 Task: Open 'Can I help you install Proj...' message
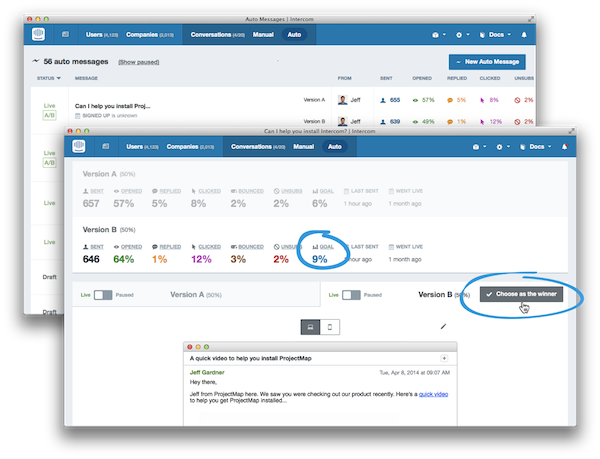point(112,106)
